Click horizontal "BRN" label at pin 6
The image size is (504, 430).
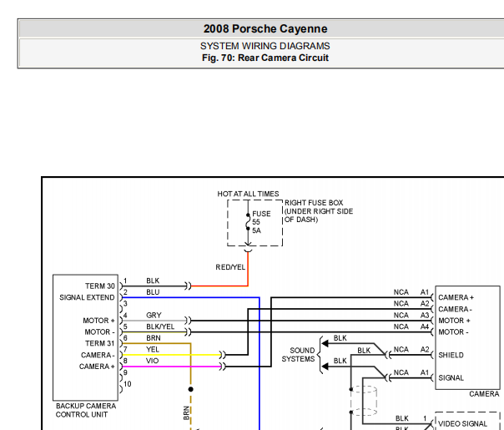[x=154, y=338]
